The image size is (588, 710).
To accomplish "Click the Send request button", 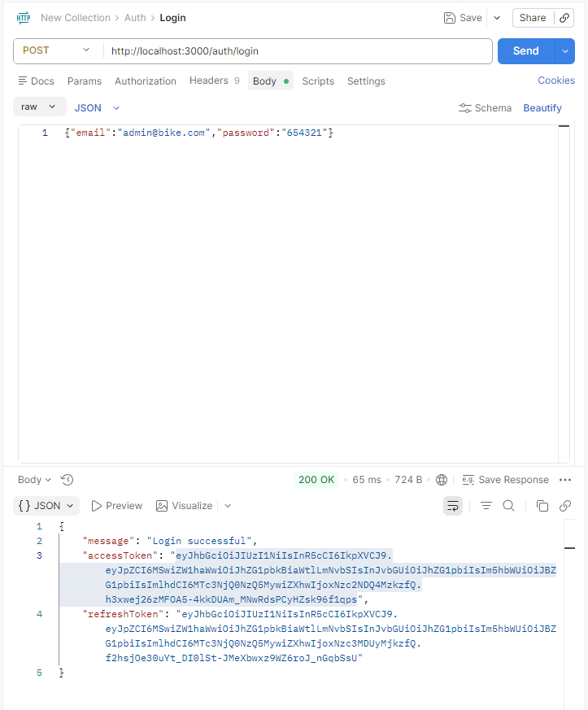I will point(525,50).
